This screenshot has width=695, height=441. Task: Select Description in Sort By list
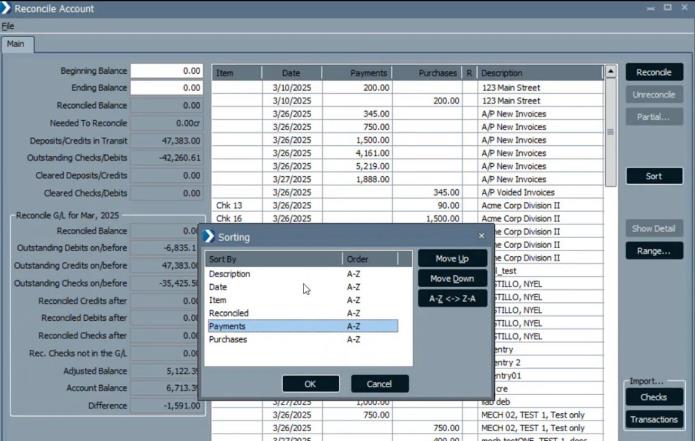[229, 274]
